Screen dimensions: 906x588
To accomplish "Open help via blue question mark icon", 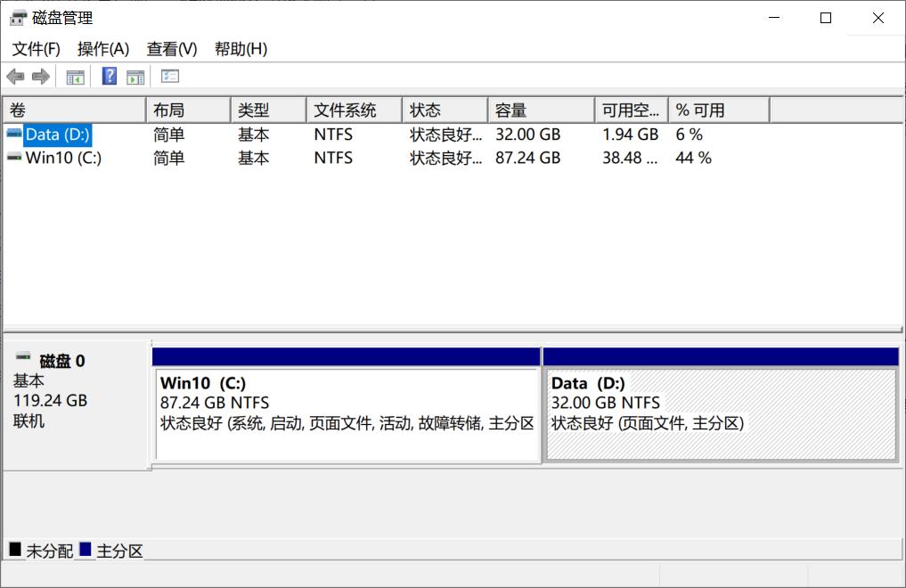I will 110,77.
